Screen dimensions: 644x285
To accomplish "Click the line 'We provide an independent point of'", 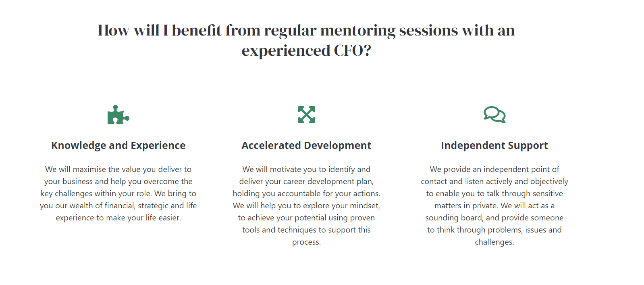I will (494, 169).
